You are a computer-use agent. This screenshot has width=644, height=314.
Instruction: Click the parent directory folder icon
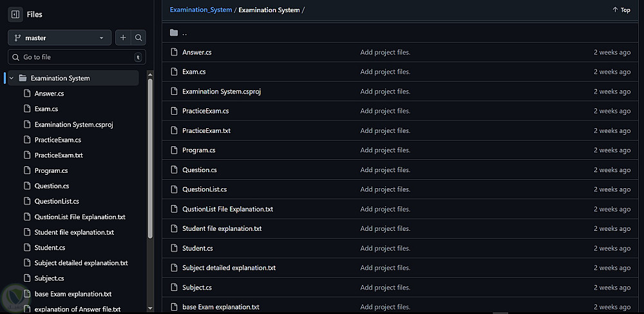[174, 33]
